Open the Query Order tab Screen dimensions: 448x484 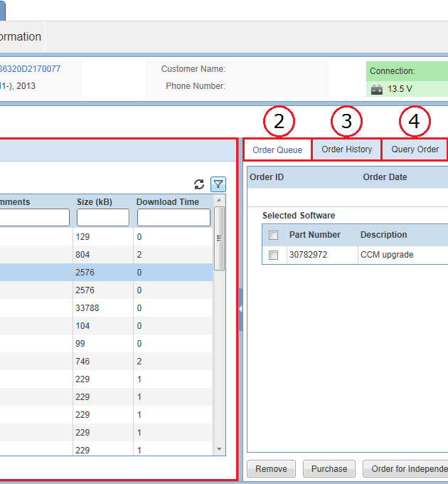tap(415, 149)
